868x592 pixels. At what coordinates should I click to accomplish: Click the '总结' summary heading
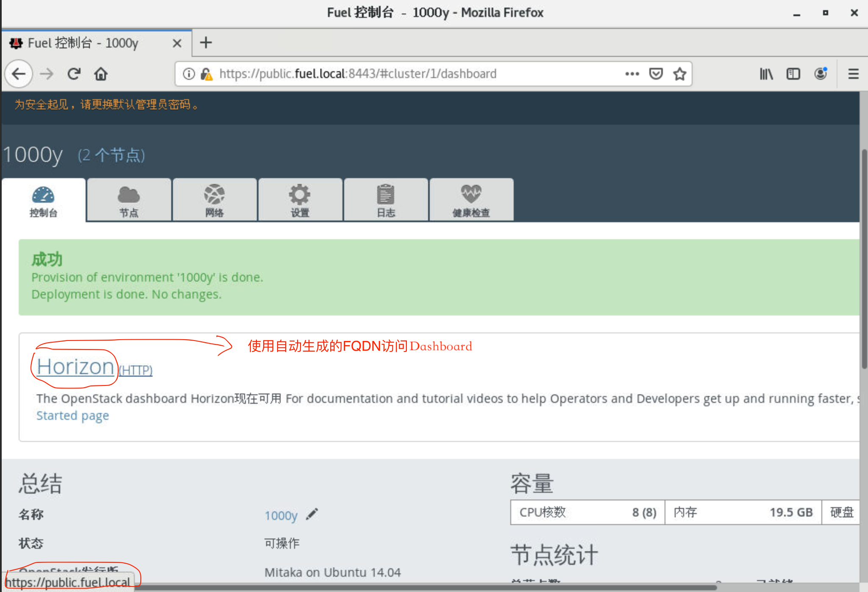[x=40, y=483]
